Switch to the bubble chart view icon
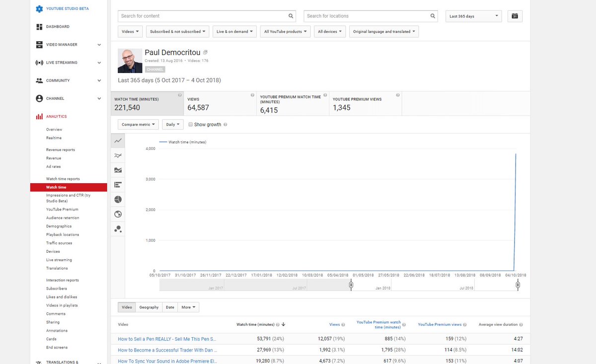Viewport: 596px width, 364px height. coord(118,229)
